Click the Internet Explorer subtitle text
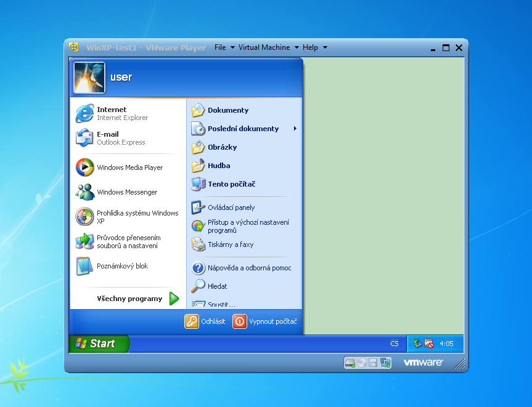This screenshot has height=407, width=532. coord(123,118)
